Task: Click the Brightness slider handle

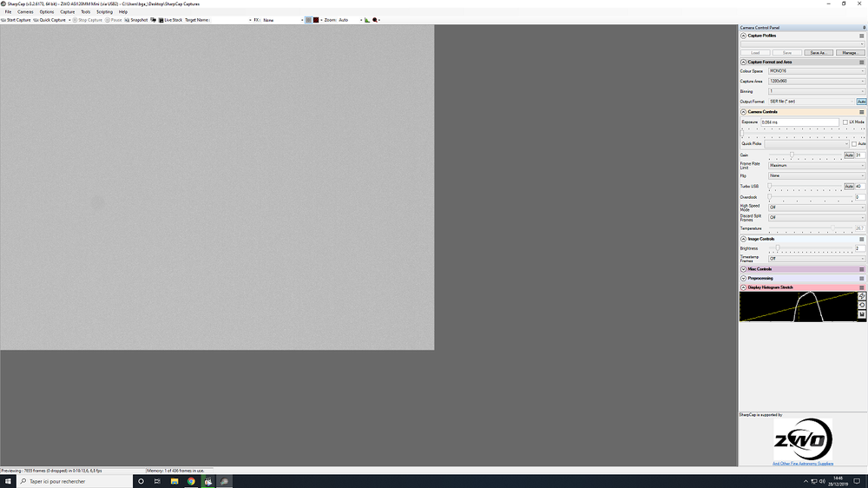Action: click(778, 248)
